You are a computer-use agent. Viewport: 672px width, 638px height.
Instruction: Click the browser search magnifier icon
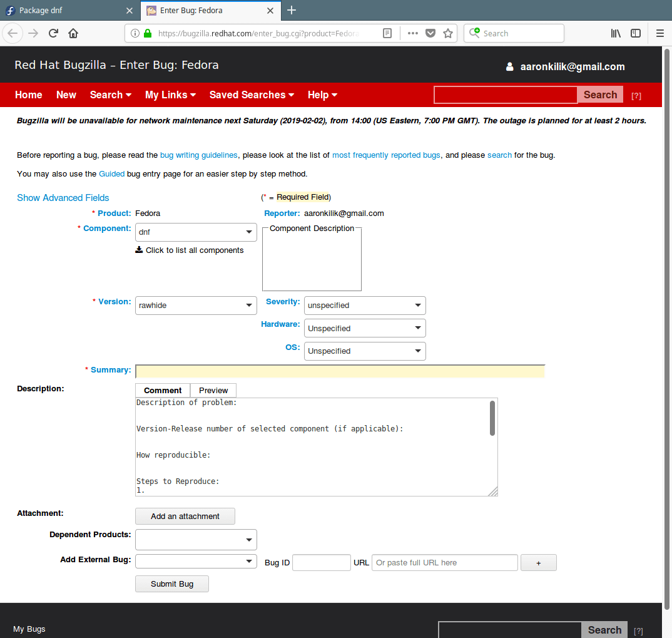click(x=474, y=33)
